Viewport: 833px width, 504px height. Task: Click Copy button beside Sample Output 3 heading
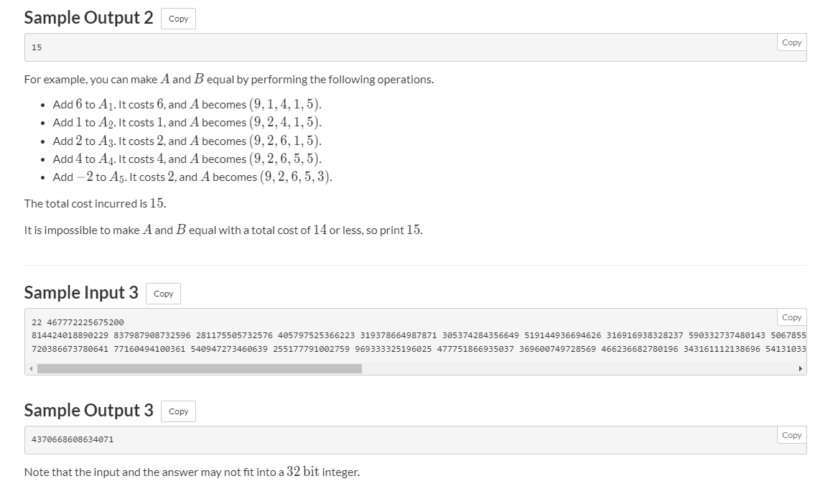tap(178, 411)
